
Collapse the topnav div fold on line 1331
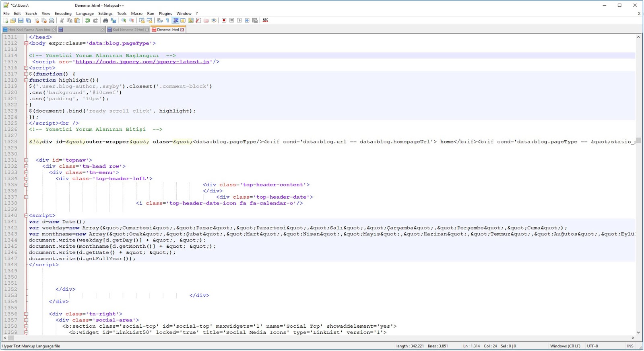26,160
